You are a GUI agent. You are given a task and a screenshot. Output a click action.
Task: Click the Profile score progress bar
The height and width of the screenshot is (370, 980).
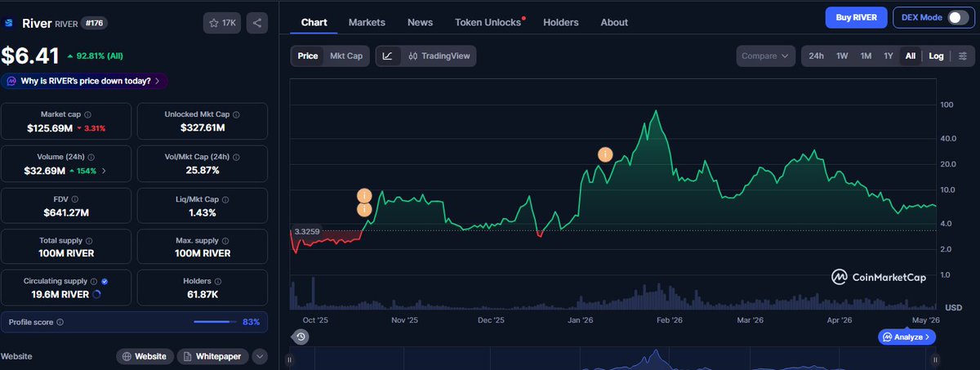pos(216,322)
